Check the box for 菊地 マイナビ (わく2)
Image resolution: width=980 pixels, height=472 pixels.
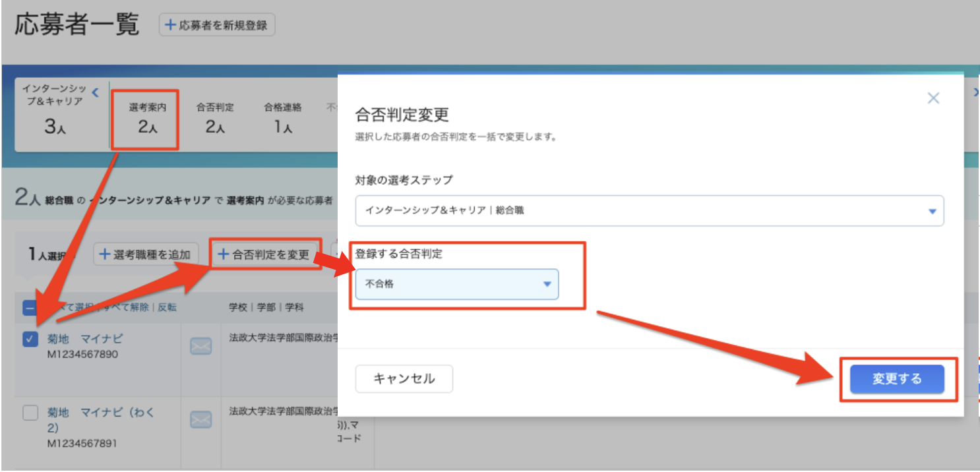pos(30,413)
